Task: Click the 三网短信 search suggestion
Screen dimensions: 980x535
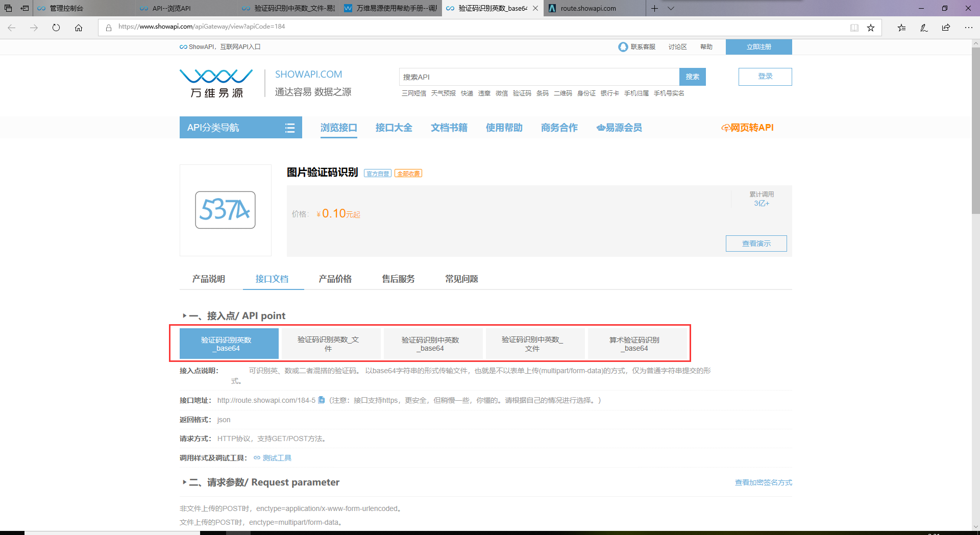Action: (414, 93)
